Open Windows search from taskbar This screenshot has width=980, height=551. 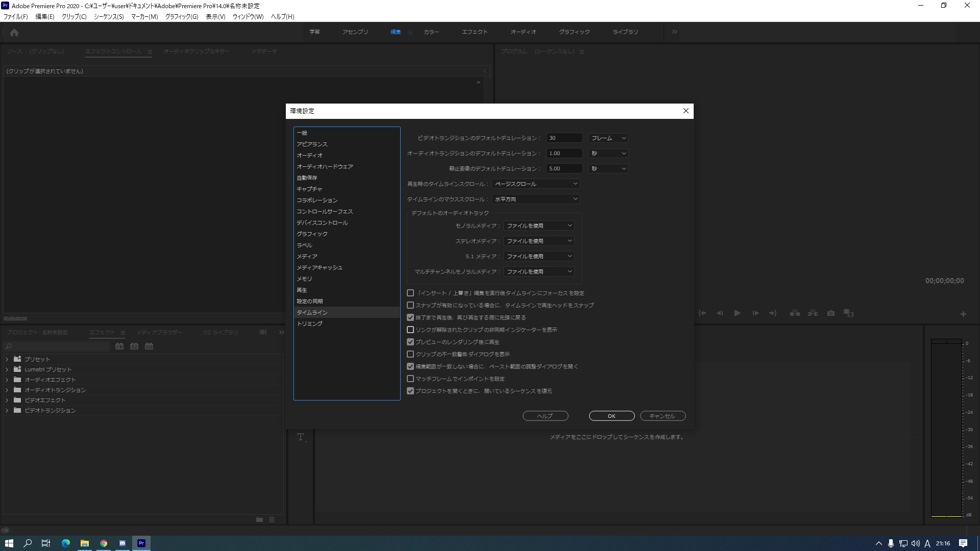28,543
